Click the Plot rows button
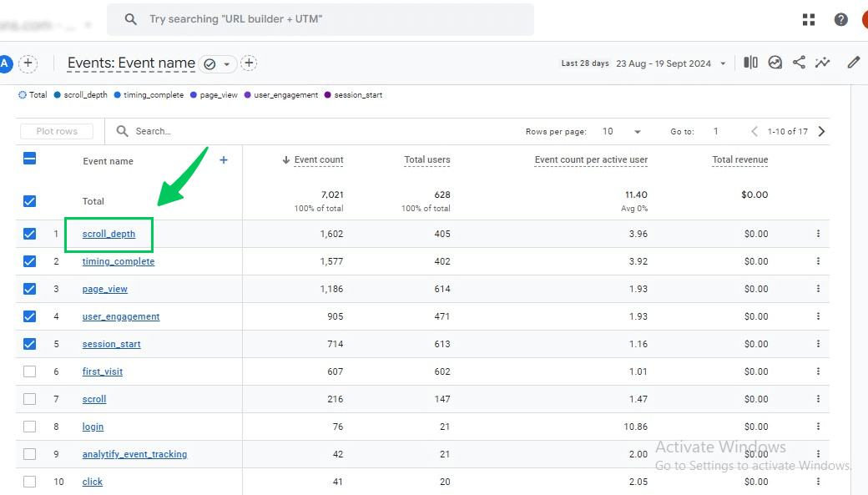This screenshot has height=495, width=868. 57,131
